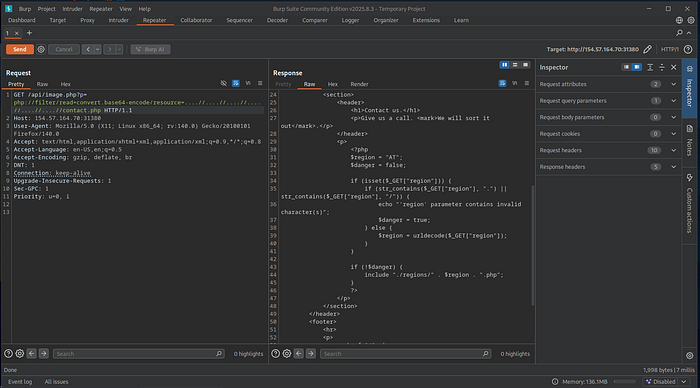Select the response Hex view tab

point(333,84)
